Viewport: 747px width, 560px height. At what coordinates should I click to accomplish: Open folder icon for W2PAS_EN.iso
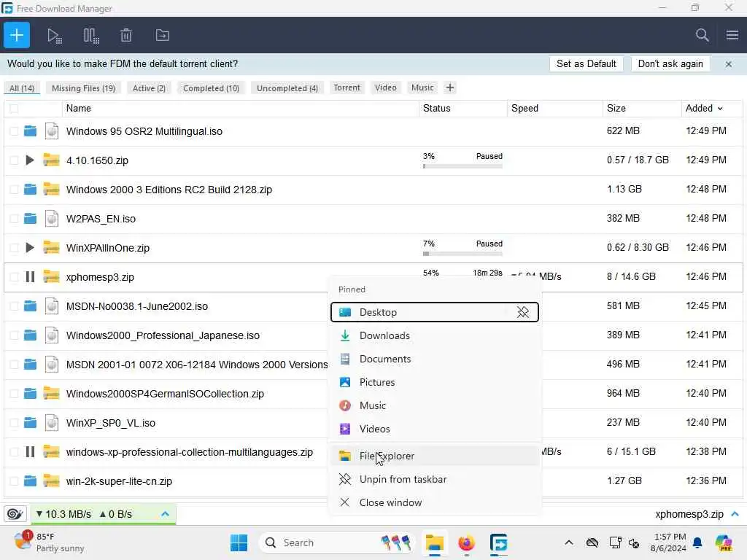pos(30,219)
